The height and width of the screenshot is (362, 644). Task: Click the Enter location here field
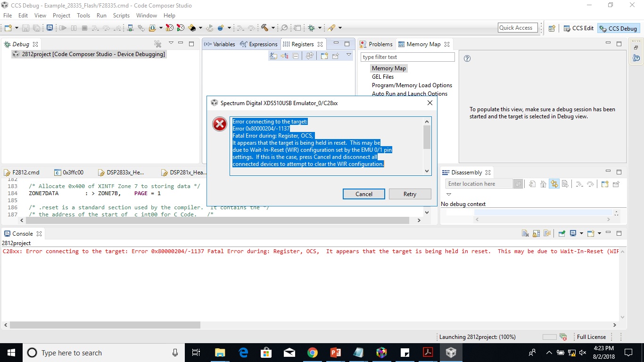click(x=479, y=184)
